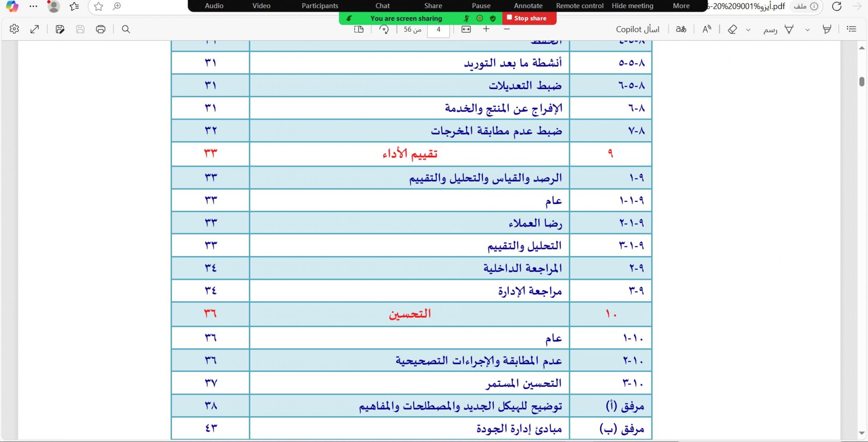Expand the Draw pen options dropdown arrow

[x=807, y=29]
